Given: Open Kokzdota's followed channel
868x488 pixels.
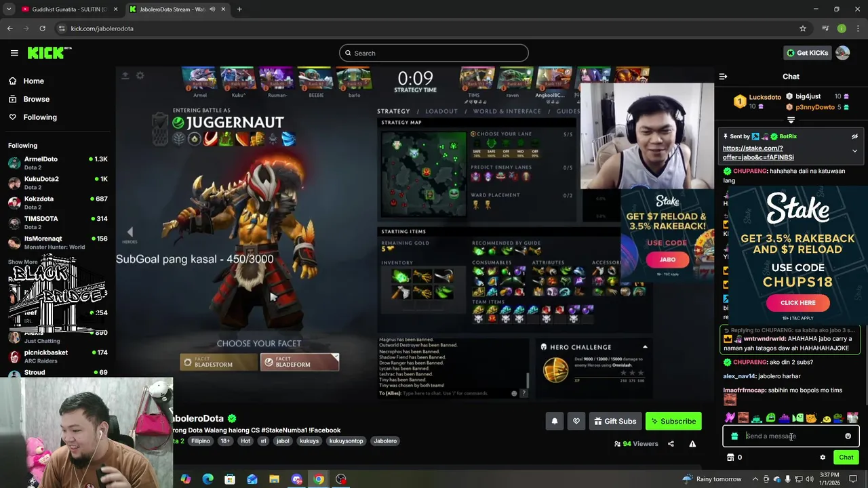Looking at the screenshot, I should pos(57,203).
